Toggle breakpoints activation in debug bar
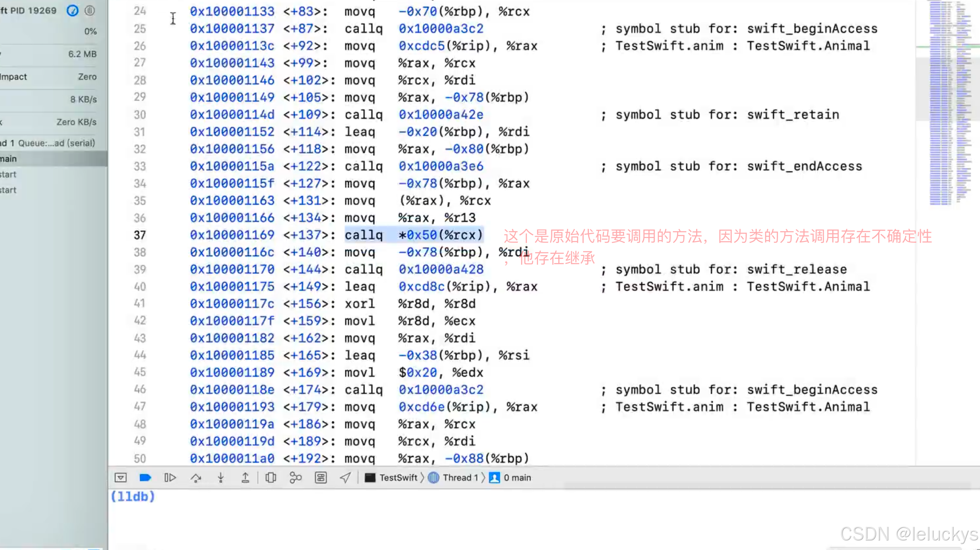 point(145,478)
